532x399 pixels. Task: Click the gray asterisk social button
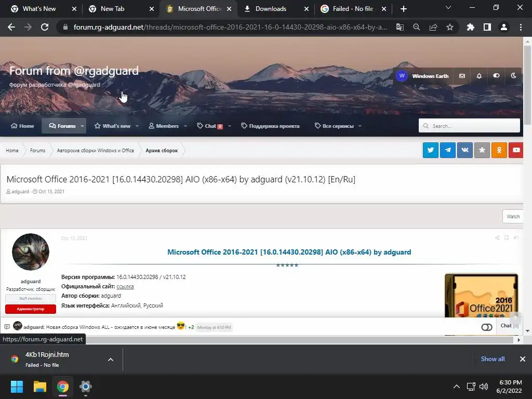[482, 150]
